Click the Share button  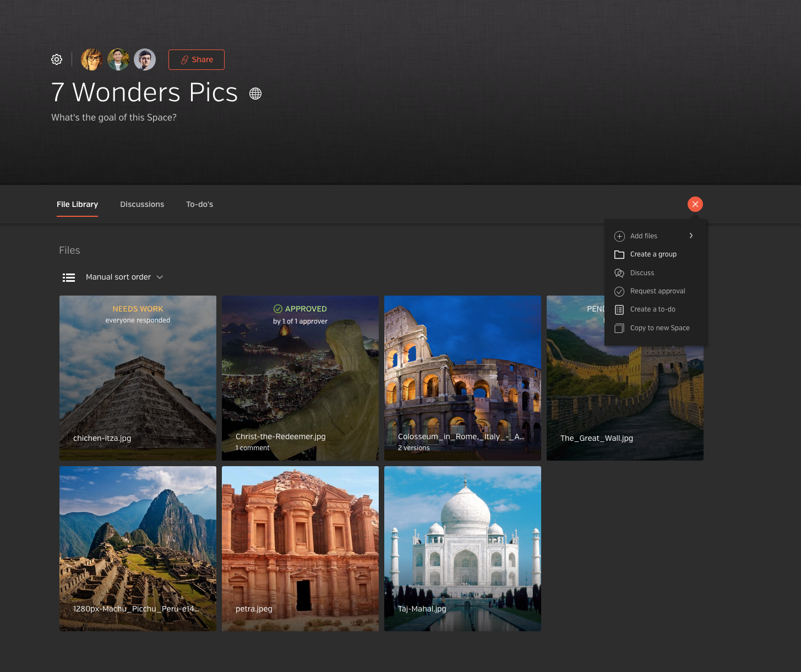pyautogui.click(x=197, y=59)
